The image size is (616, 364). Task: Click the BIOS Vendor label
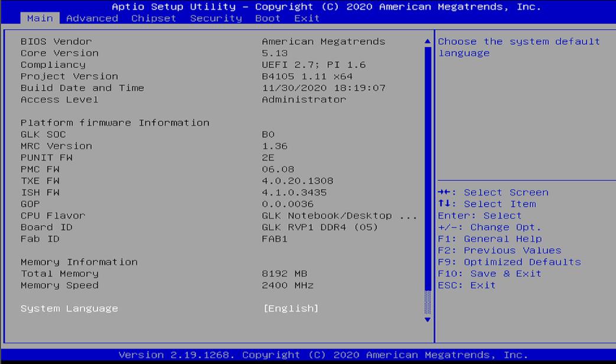coord(56,41)
